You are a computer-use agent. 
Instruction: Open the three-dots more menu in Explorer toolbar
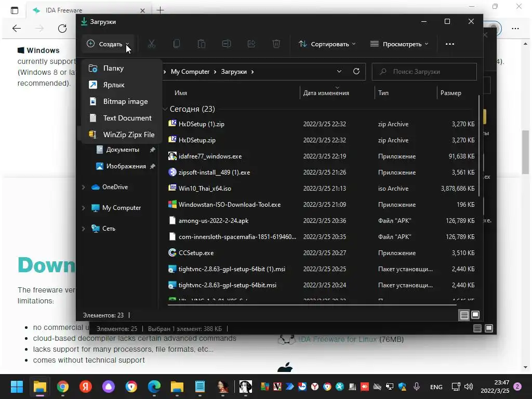[x=449, y=44]
